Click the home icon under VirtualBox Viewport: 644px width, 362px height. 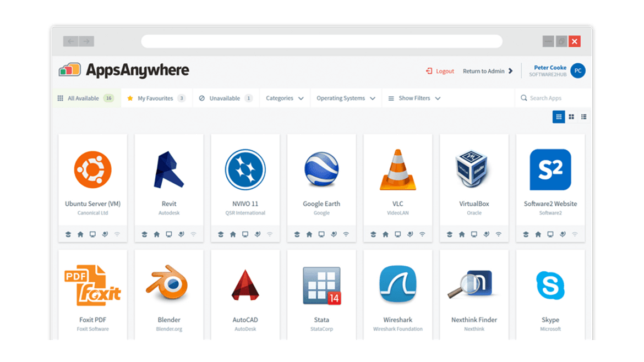click(x=462, y=234)
